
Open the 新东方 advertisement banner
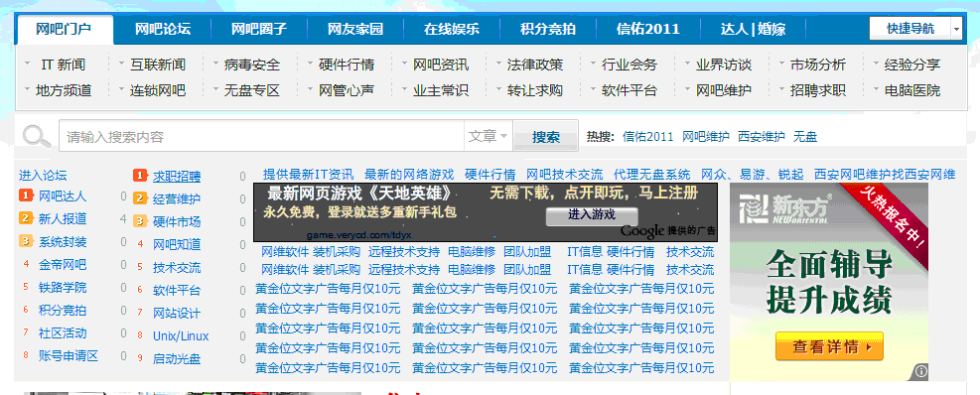point(829,281)
